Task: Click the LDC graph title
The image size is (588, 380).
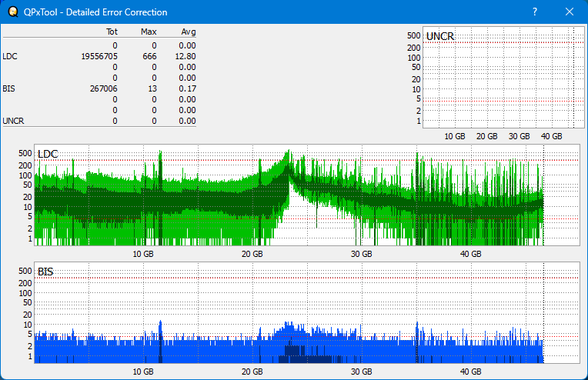Action: tap(48, 154)
